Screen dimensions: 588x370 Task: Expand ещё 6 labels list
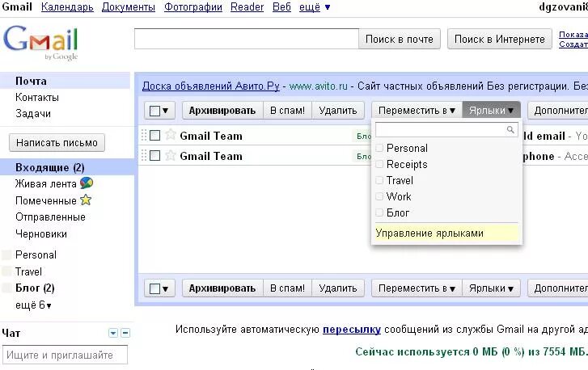pyautogui.click(x=33, y=305)
